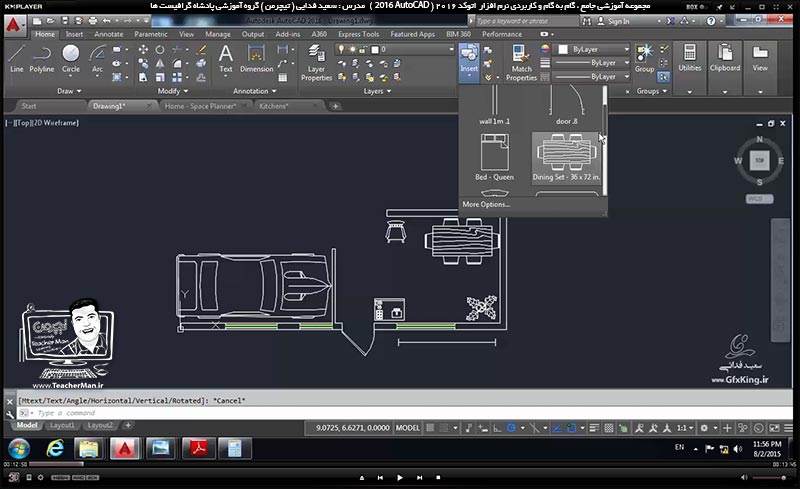Screen dimensions: 800x489
Task: Add a new drawing tab with plus
Action: pyautogui.click(x=335, y=106)
